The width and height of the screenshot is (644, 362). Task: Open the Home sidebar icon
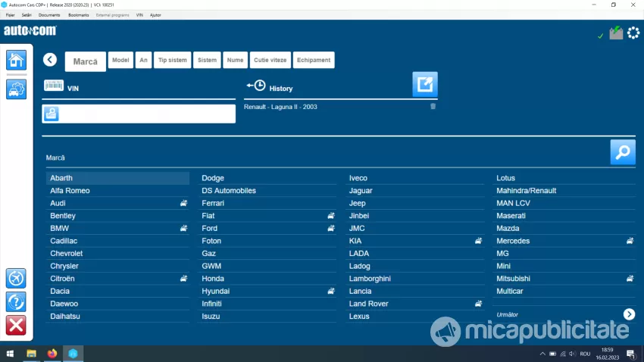(x=16, y=60)
